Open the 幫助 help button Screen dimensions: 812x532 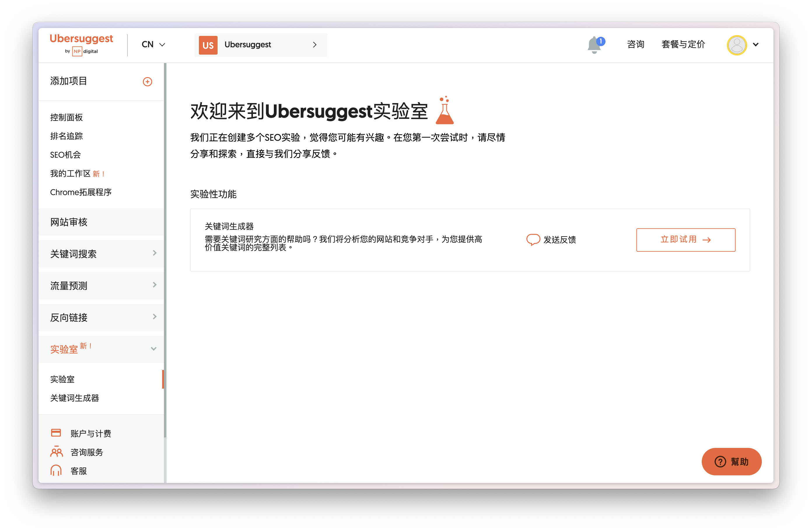click(731, 461)
